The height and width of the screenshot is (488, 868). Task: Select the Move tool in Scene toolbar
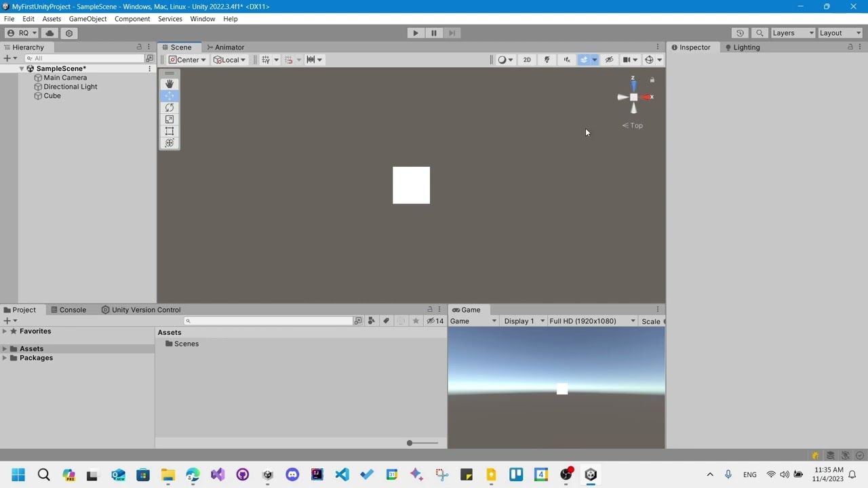[x=170, y=96]
